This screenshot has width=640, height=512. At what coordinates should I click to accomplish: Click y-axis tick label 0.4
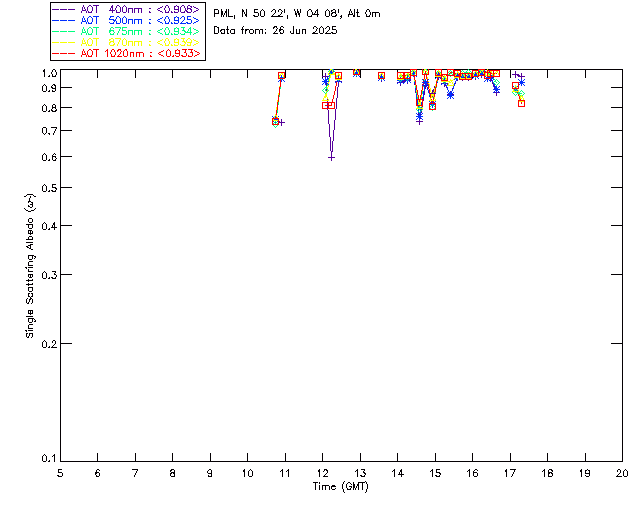49,226
